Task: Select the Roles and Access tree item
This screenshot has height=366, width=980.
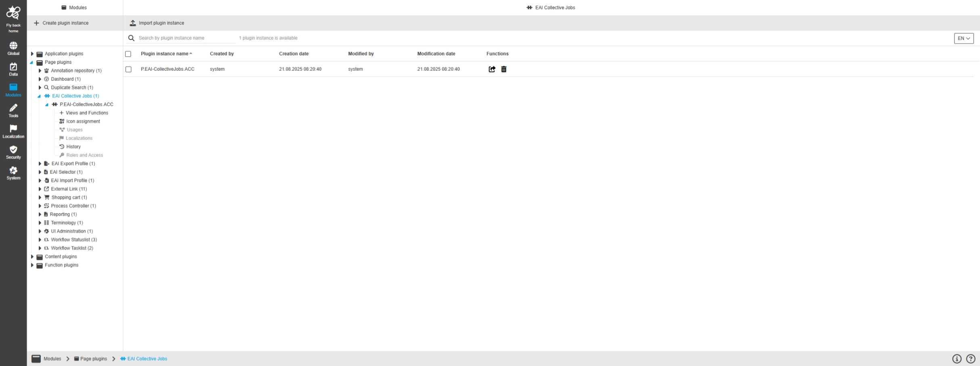Action: pos(85,155)
